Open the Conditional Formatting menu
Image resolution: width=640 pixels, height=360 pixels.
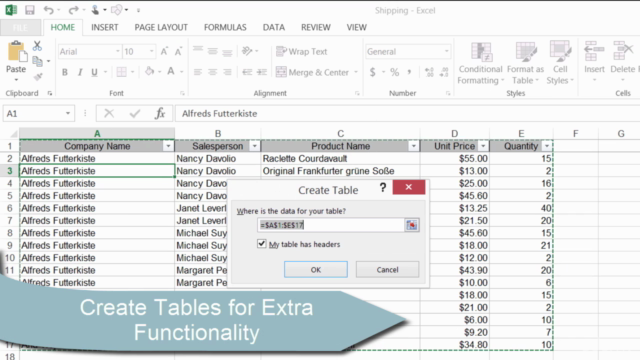click(480, 62)
